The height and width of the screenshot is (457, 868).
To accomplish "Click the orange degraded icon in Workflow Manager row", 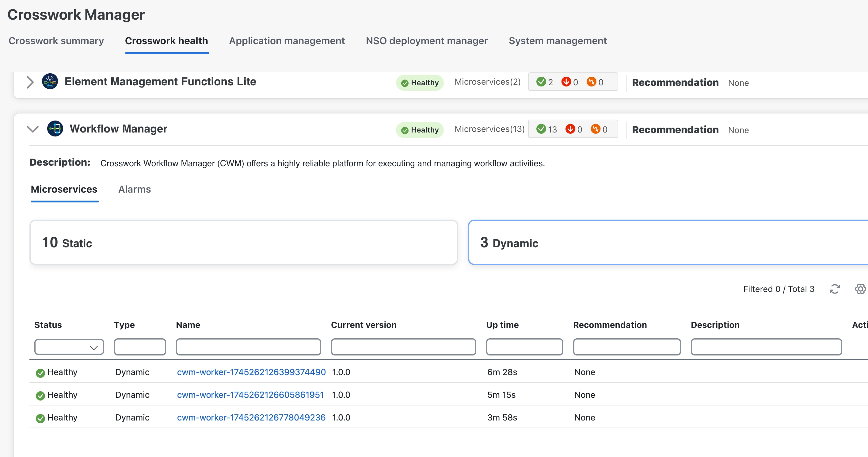I will (x=596, y=129).
